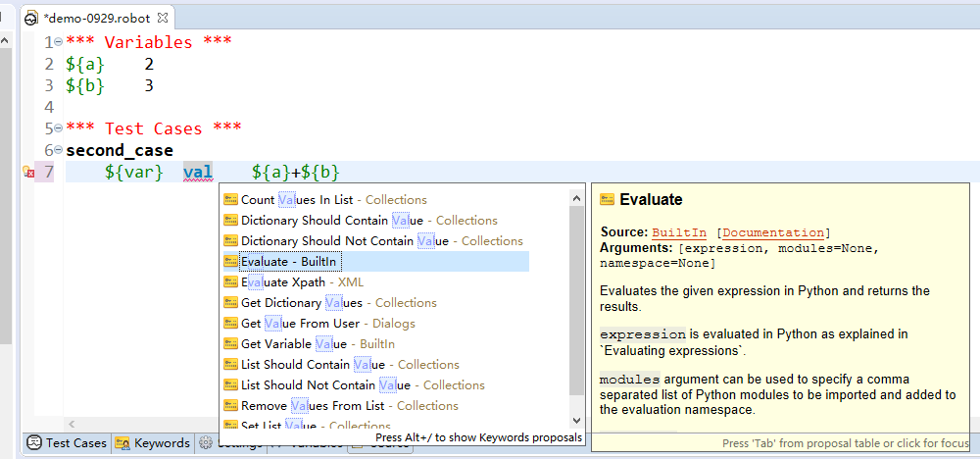Click the ${var} variable on line 7
This screenshot has width=980, height=459.
(134, 172)
